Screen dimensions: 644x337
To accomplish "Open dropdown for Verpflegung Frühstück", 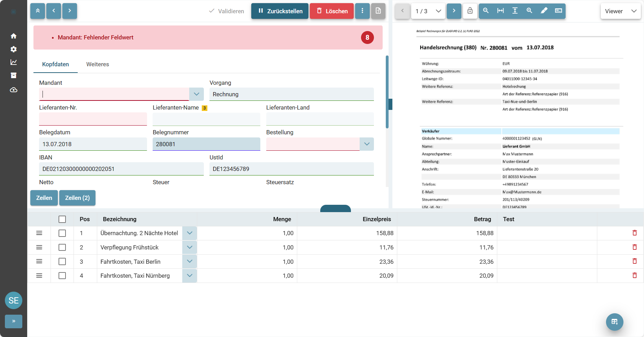I will [x=190, y=247].
